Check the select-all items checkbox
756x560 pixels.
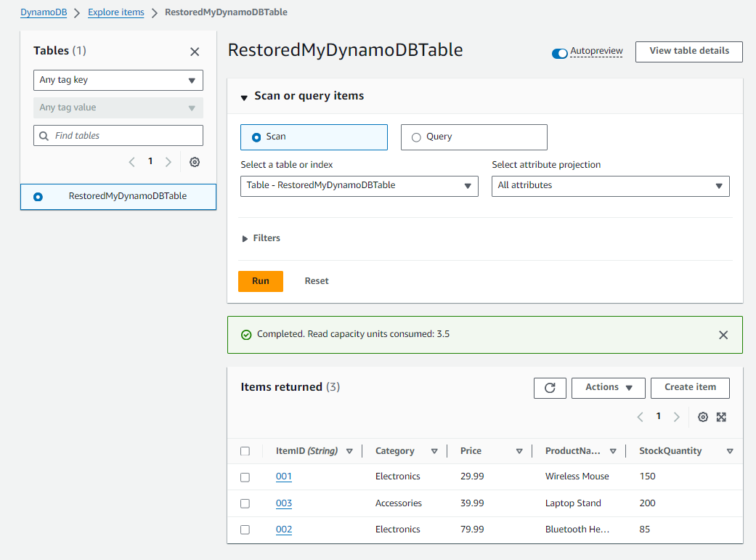pos(245,451)
